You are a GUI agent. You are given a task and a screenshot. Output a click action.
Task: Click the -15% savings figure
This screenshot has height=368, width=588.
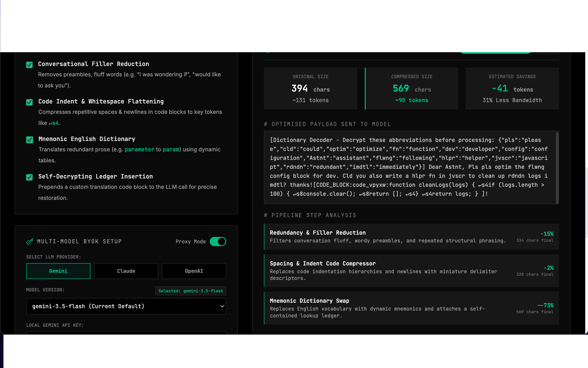(547, 234)
